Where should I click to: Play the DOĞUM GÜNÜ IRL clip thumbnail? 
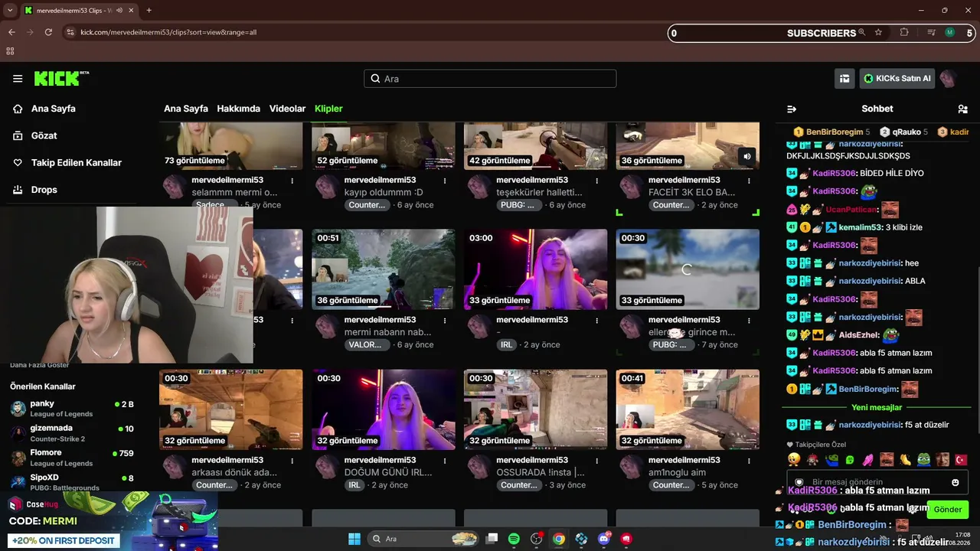pyautogui.click(x=383, y=409)
